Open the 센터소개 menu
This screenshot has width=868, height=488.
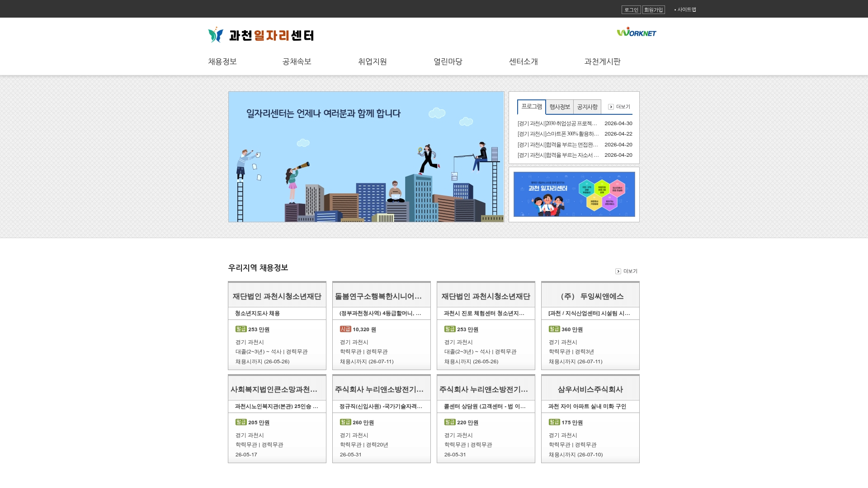[x=524, y=61]
